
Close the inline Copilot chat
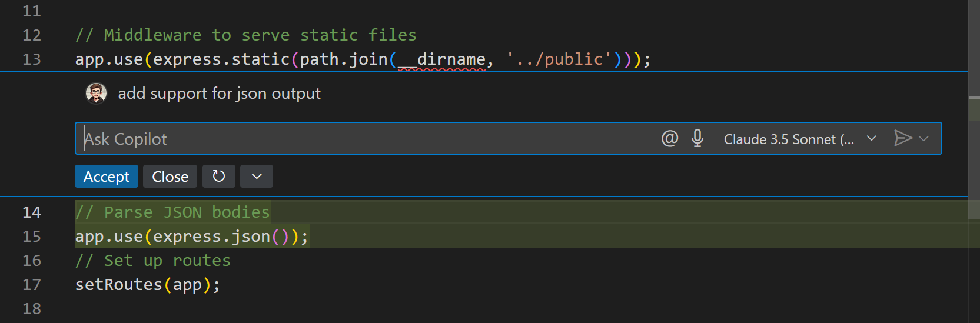(x=170, y=177)
